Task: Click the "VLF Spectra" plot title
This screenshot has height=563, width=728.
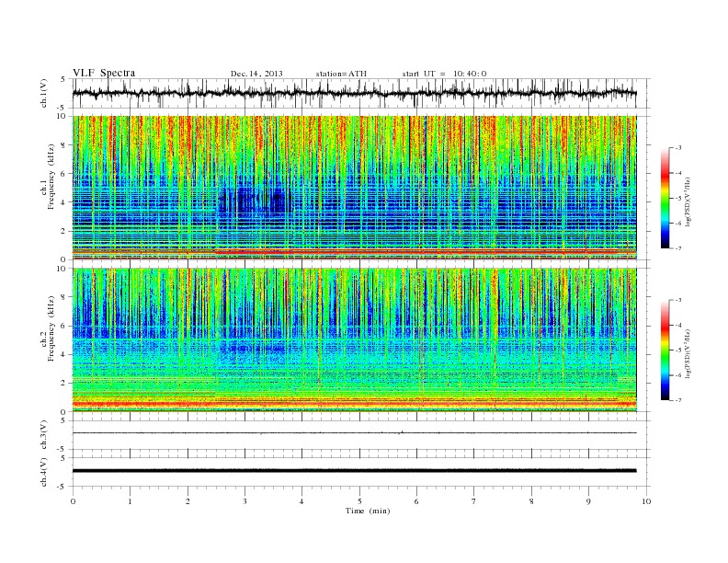Action: pyautogui.click(x=104, y=73)
